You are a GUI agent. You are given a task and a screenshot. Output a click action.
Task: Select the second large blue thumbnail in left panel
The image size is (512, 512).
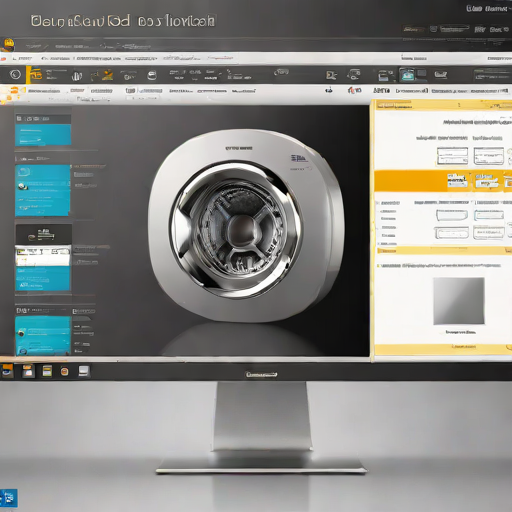(x=43, y=190)
